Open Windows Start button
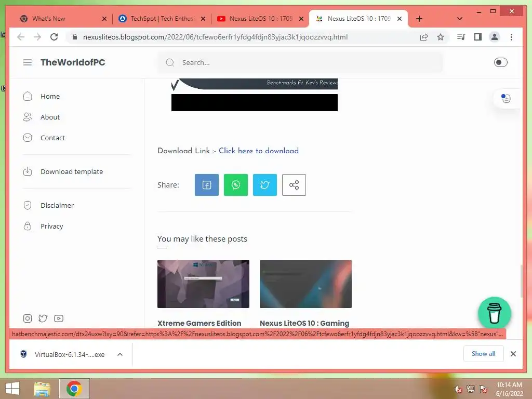The height and width of the screenshot is (399, 532). (12, 389)
